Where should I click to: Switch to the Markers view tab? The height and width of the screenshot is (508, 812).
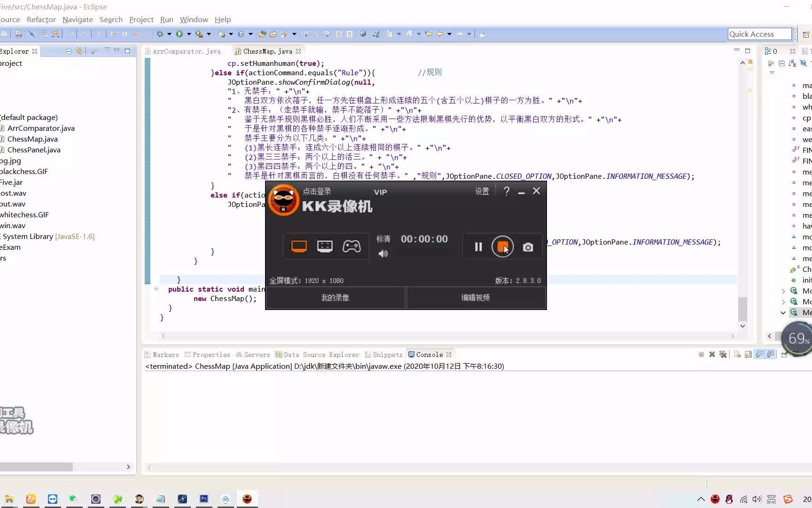[162, 355]
